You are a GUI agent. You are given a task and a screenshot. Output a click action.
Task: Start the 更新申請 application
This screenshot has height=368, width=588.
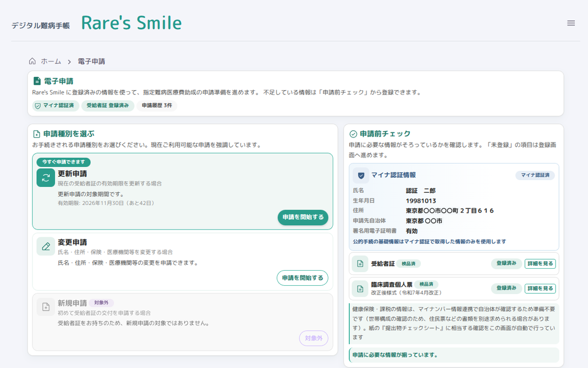(303, 217)
